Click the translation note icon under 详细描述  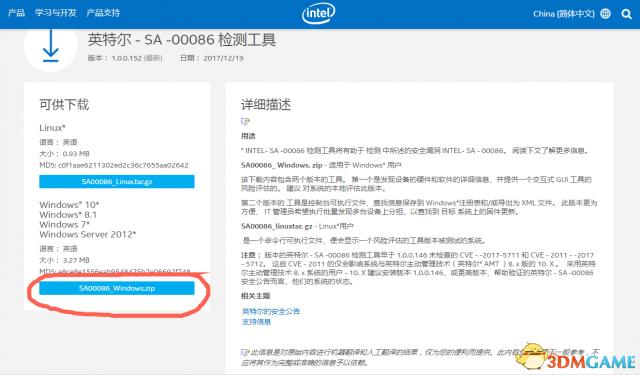click(x=245, y=121)
